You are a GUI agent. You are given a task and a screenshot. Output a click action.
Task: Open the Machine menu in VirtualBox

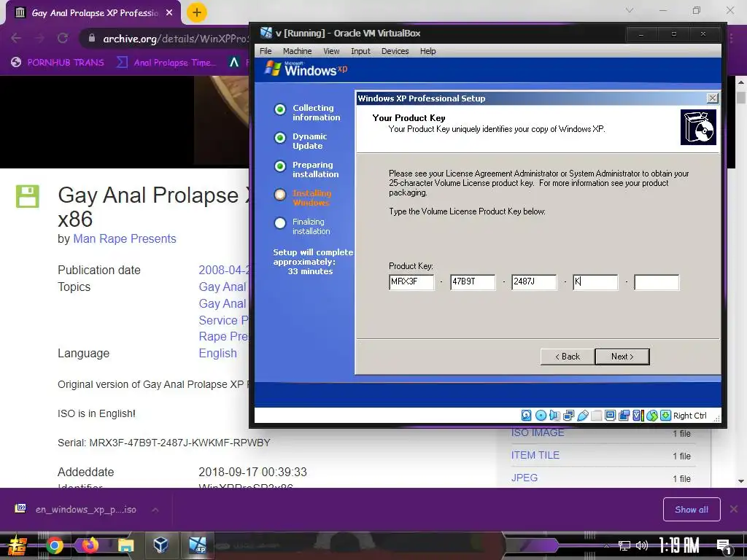298,51
